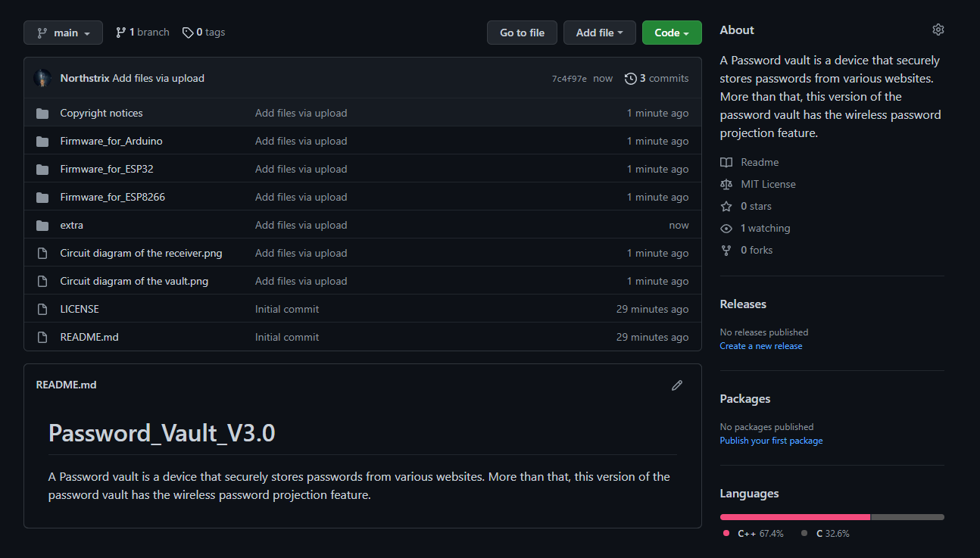Click the watching eye icon
Image resolution: width=980 pixels, height=558 pixels.
coord(726,228)
